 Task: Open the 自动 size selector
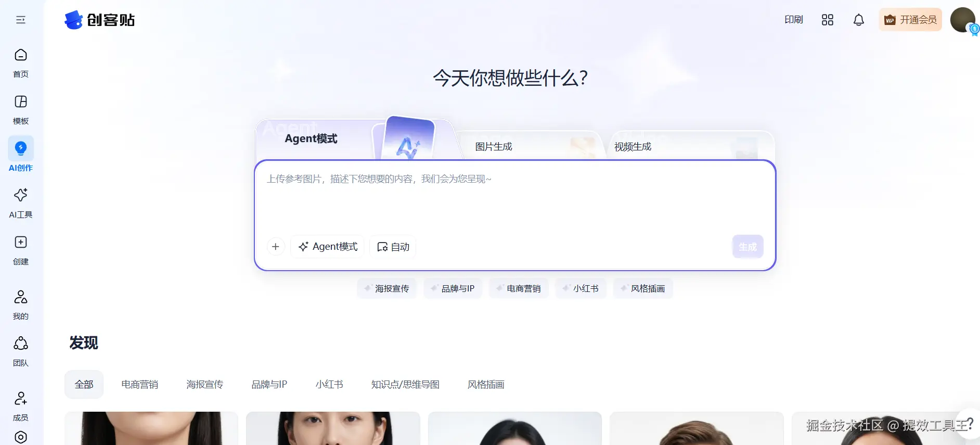tap(393, 247)
